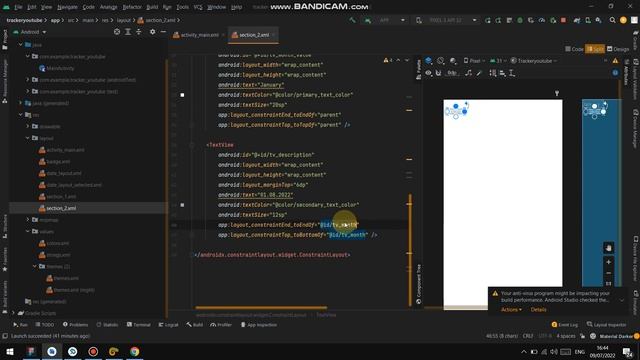Switch editor to Code view
Screen dimensions: 640x360
(x=574, y=49)
